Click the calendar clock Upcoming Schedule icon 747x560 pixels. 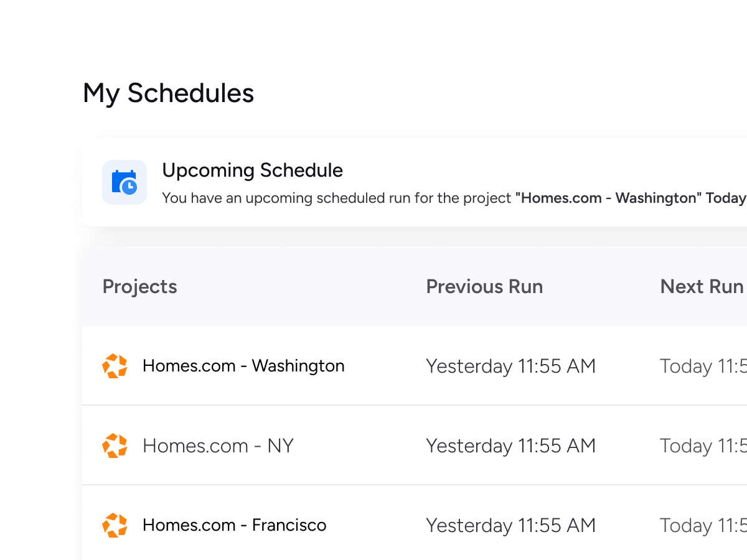point(125,182)
